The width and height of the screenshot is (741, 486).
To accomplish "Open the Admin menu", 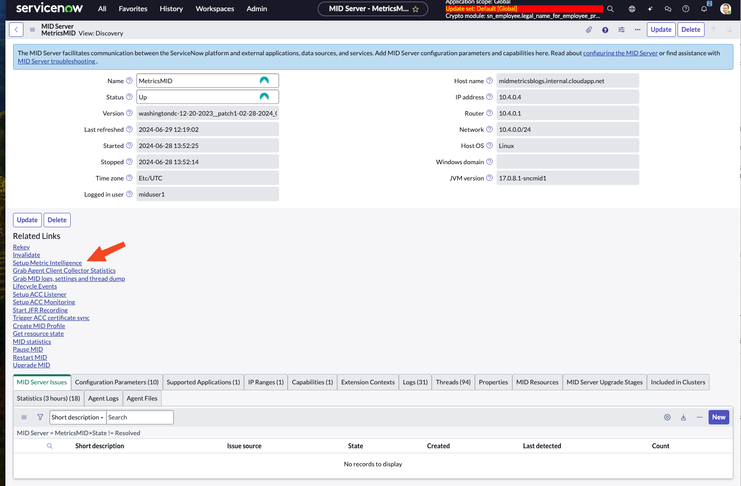I will [257, 9].
